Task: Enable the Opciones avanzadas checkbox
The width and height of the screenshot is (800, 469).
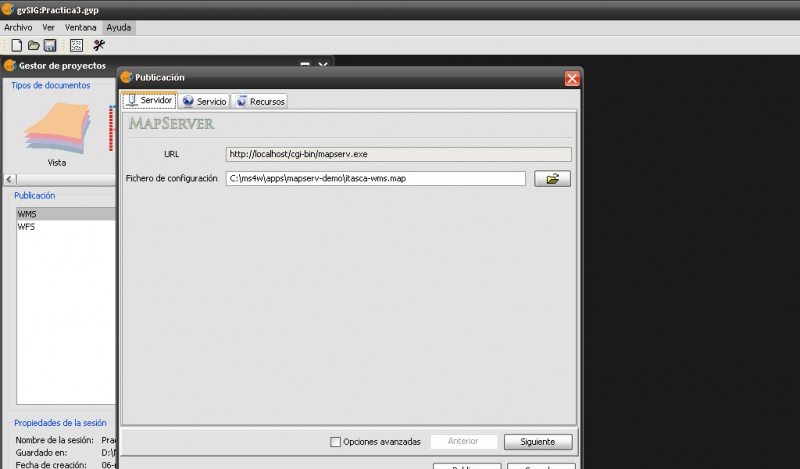Action: [x=336, y=442]
